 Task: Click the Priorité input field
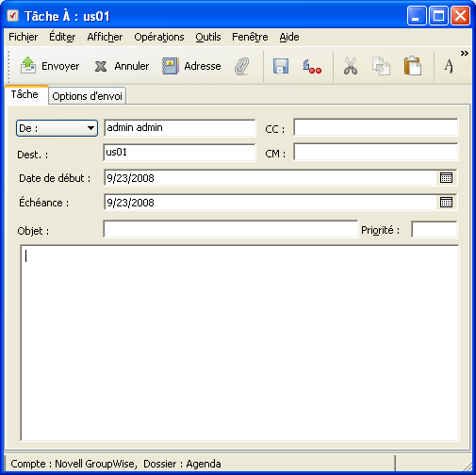(435, 229)
